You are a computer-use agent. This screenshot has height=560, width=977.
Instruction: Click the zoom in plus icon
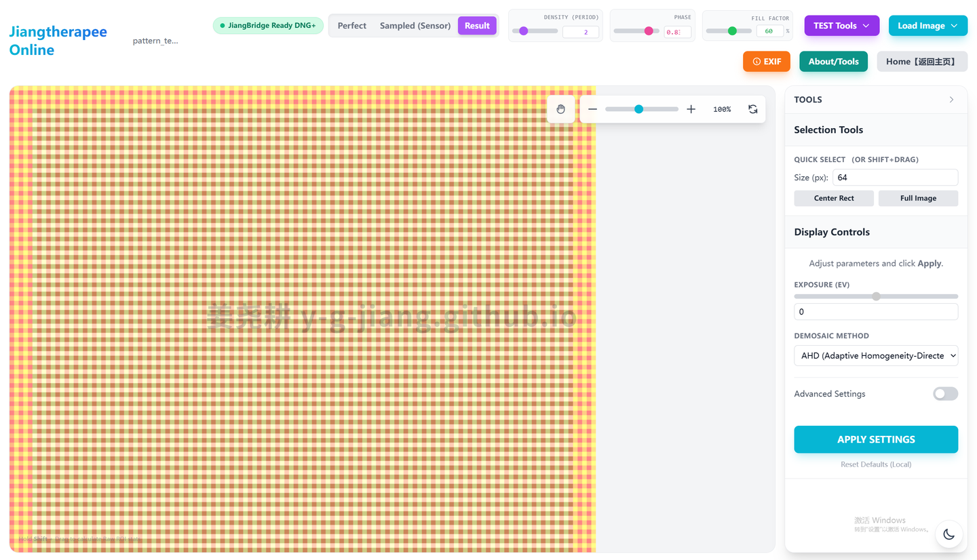click(691, 109)
